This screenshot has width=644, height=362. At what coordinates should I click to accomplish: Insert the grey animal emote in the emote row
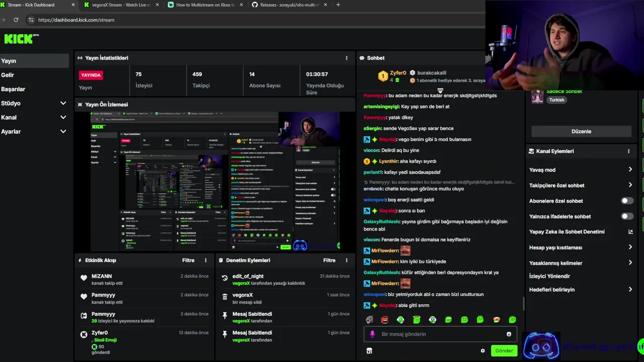click(x=369, y=320)
